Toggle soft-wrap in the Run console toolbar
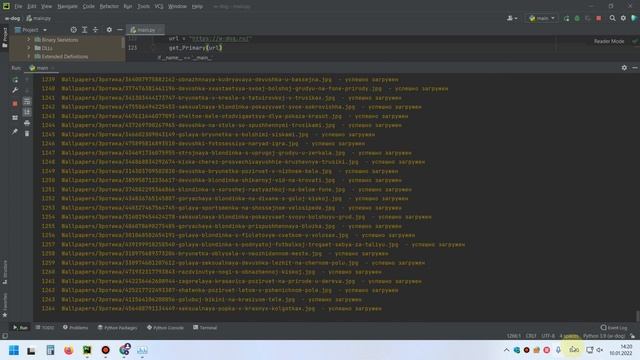640x360 pixels. 27,101
